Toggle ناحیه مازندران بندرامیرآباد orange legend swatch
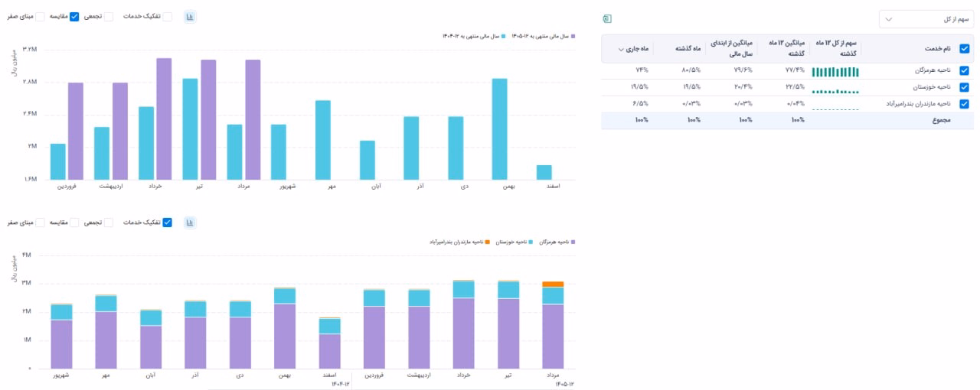Viewport: 980px width, 390px height. [x=488, y=242]
